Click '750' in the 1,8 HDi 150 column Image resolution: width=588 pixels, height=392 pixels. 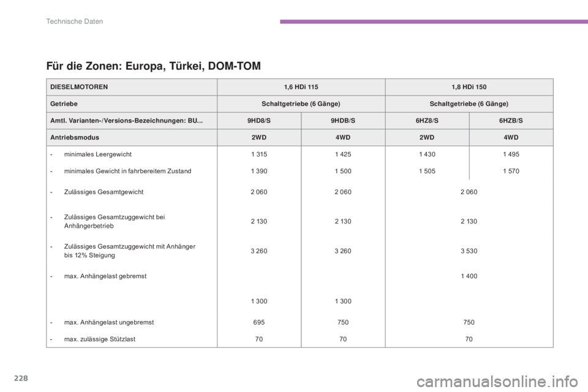pyautogui.click(x=469, y=322)
